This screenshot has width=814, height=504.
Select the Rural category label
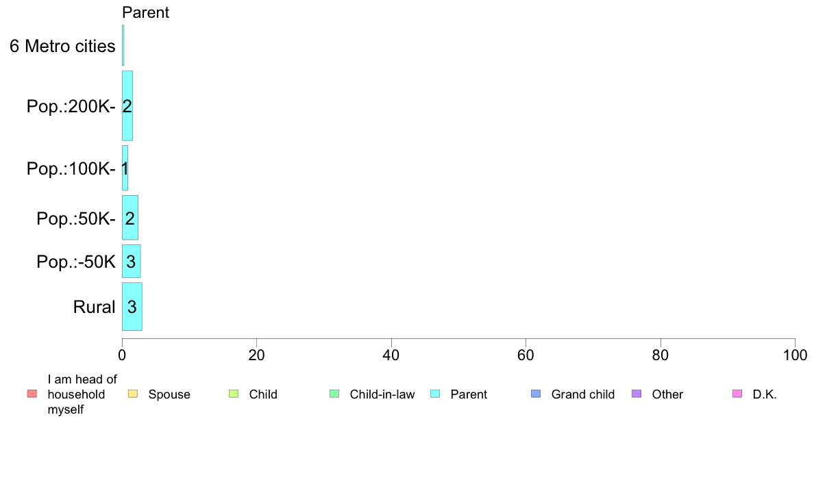(x=94, y=307)
